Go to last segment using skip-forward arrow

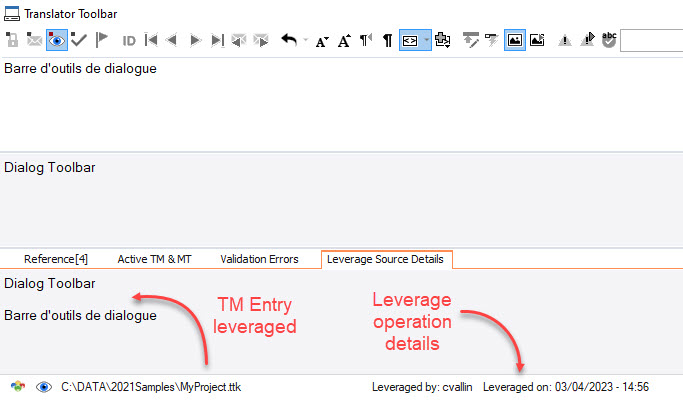217,41
